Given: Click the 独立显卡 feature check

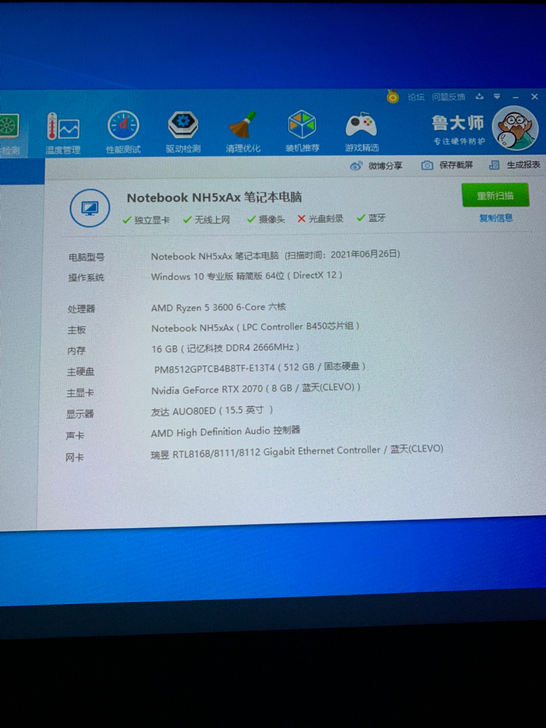Looking at the screenshot, I should pos(146,220).
